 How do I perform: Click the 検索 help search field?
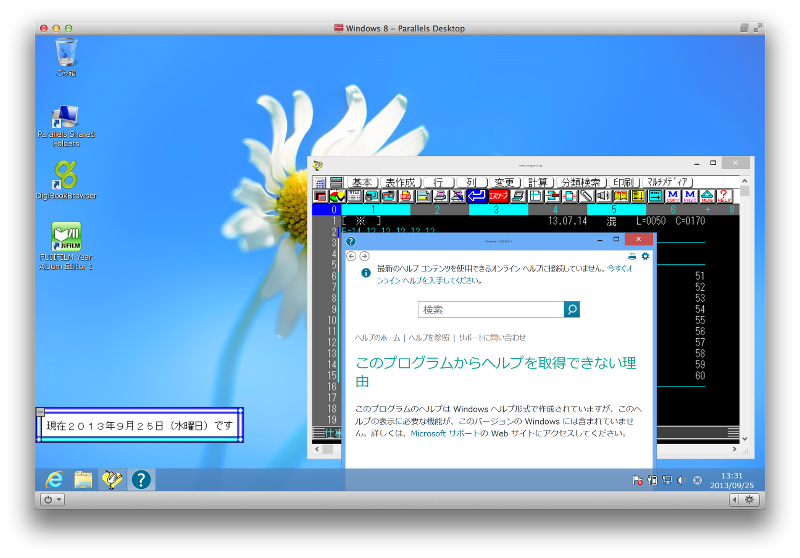(491, 309)
